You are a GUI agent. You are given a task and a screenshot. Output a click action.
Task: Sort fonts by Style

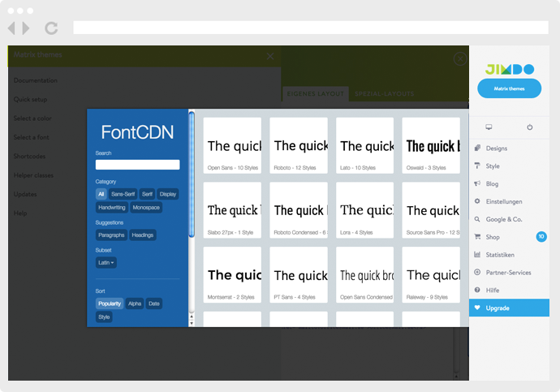(x=104, y=317)
